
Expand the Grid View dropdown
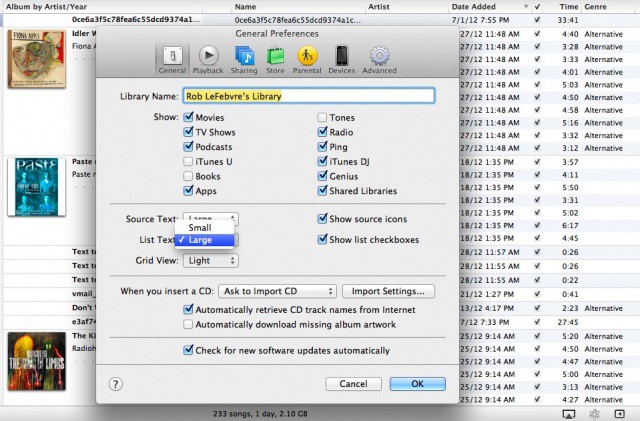coord(211,260)
